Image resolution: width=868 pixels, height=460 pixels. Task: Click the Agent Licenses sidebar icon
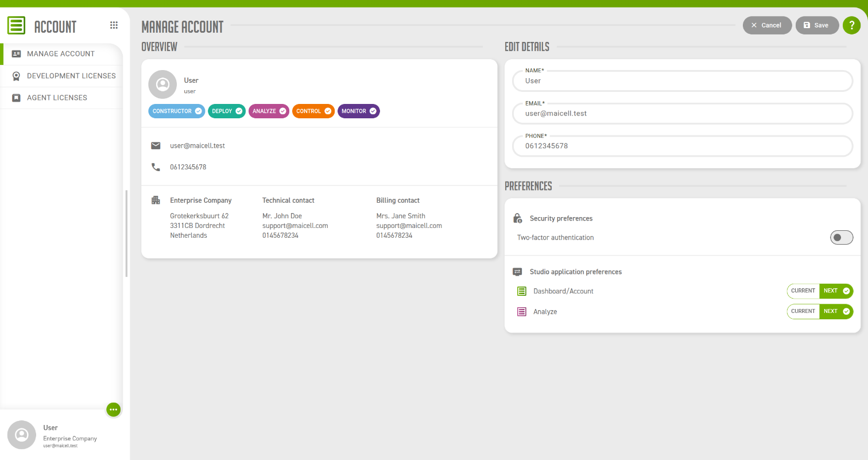pyautogui.click(x=17, y=98)
